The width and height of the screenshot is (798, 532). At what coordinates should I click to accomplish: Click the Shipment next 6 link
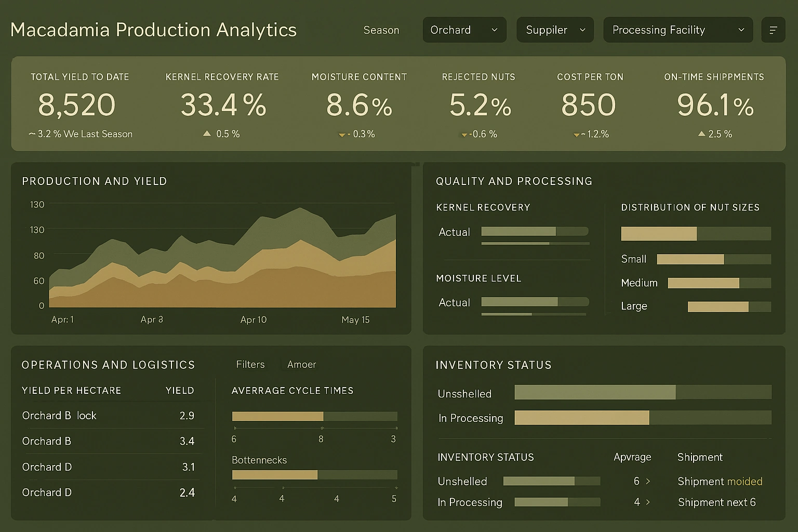[716, 502]
